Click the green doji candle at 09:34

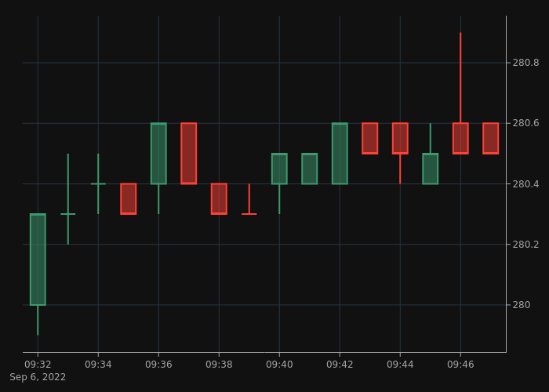click(98, 183)
